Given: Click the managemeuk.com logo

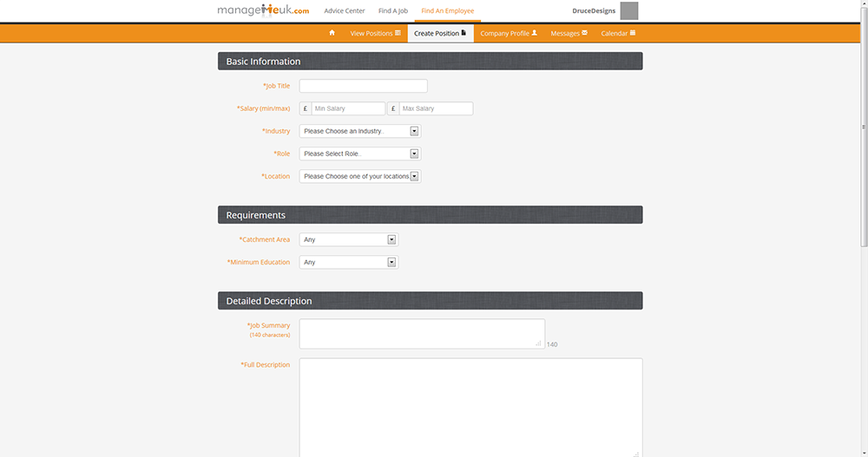Looking at the screenshot, I should coord(263,10).
